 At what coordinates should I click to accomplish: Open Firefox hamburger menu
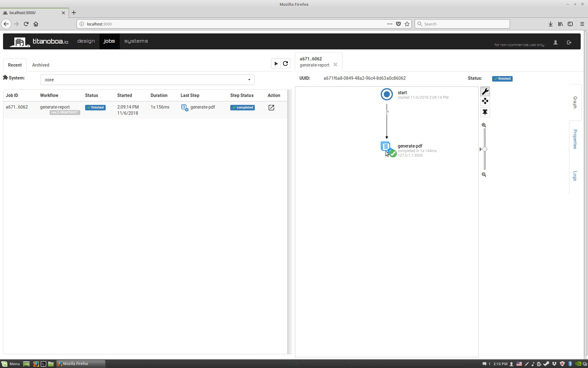[582, 24]
